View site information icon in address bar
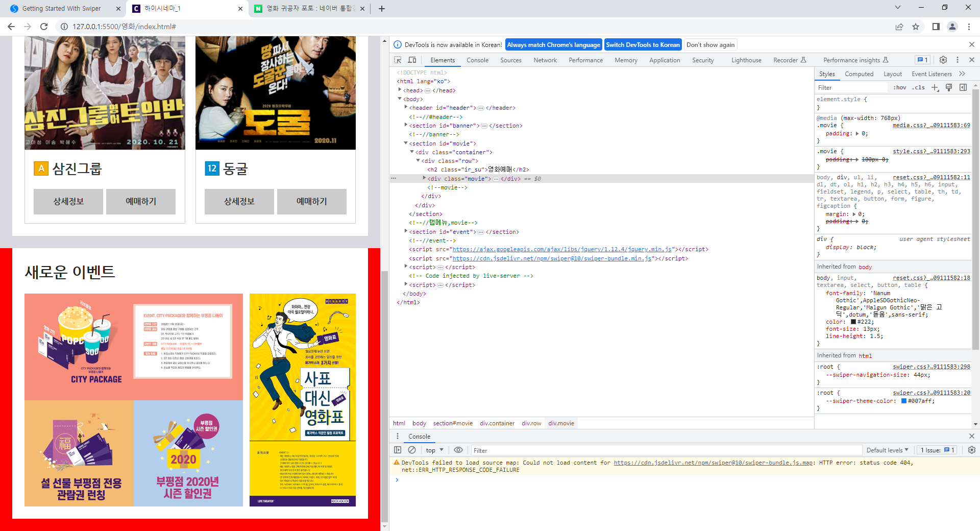Viewport: 980px width, 531px height. coord(64,27)
